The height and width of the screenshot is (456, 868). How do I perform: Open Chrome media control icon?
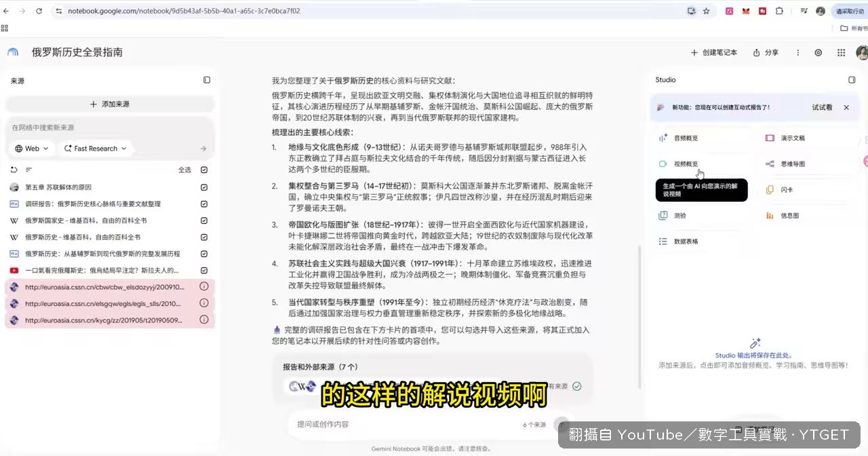pyautogui.click(x=804, y=11)
